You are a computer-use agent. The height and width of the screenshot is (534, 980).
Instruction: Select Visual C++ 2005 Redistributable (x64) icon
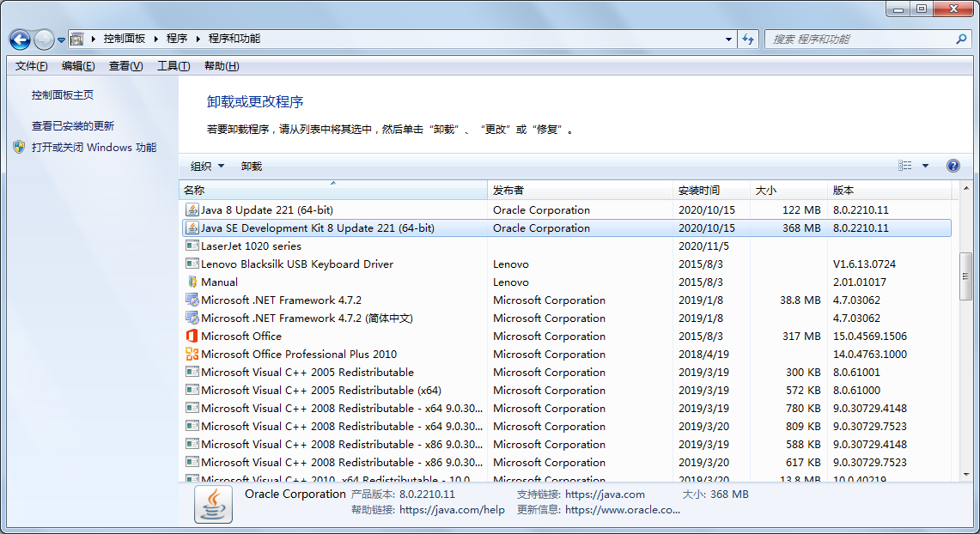click(192, 390)
